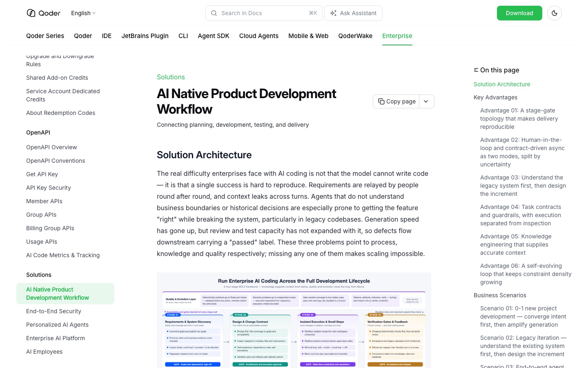Jump to Advantage 01 stage-gate topology
This screenshot has width=588, height=368.
click(519, 119)
